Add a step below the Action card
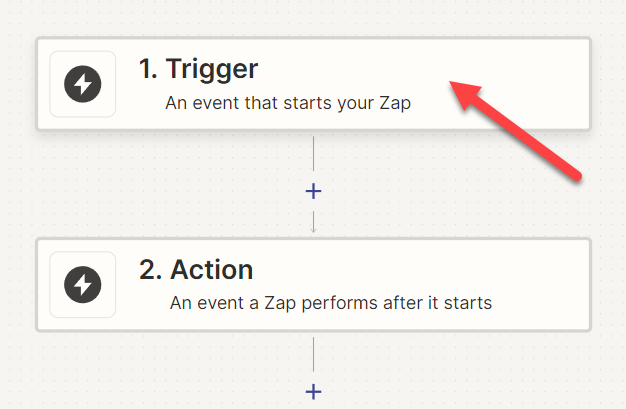Screen dimensions: 626x409 point(313,392)
